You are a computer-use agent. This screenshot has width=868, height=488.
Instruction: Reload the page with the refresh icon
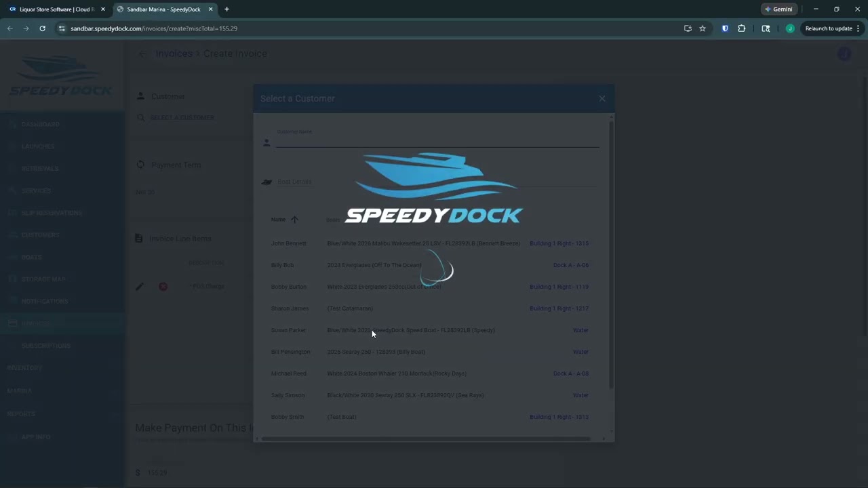[42, 28]
